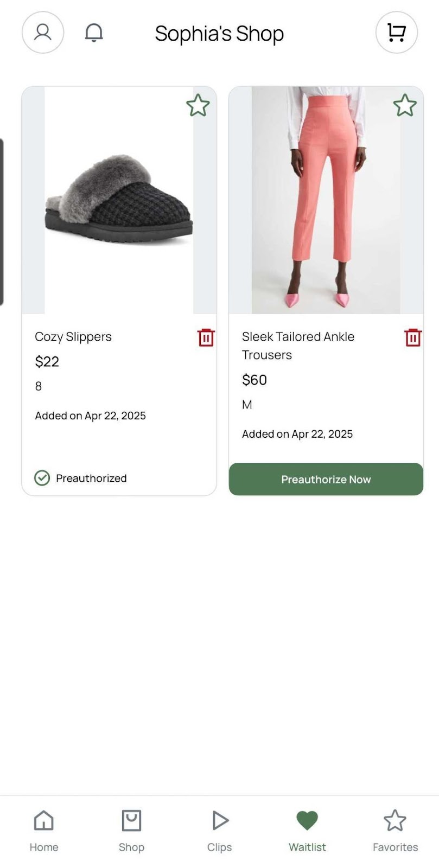
Task: Open Sleek Tailored Ankle Trousers title
Action: point(298,346)
